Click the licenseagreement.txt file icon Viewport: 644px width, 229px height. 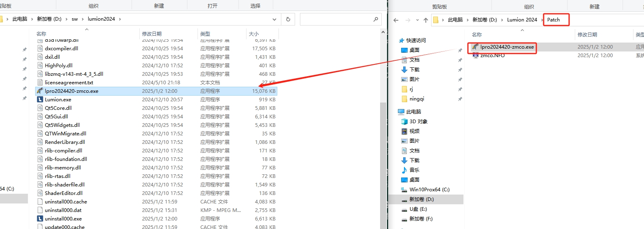pyautogui.click(x=40, y=82)
